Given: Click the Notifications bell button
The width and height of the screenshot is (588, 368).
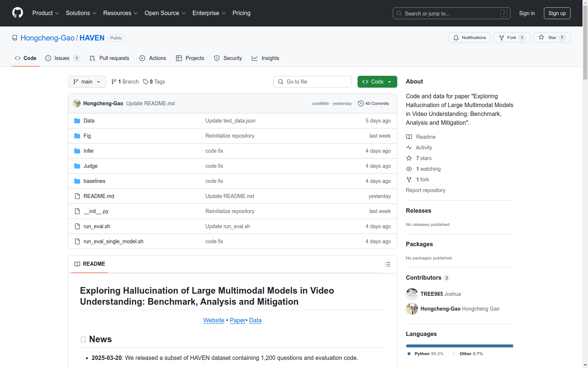Looking at the screenshot, I should tap(469, 38).
